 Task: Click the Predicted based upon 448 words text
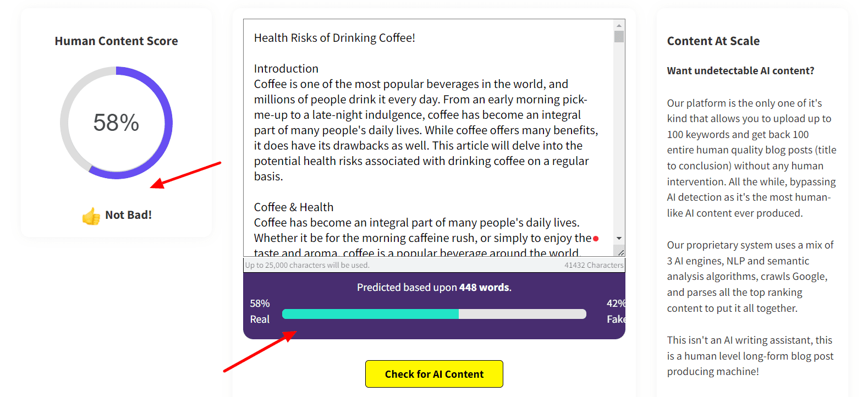[434, 288]
